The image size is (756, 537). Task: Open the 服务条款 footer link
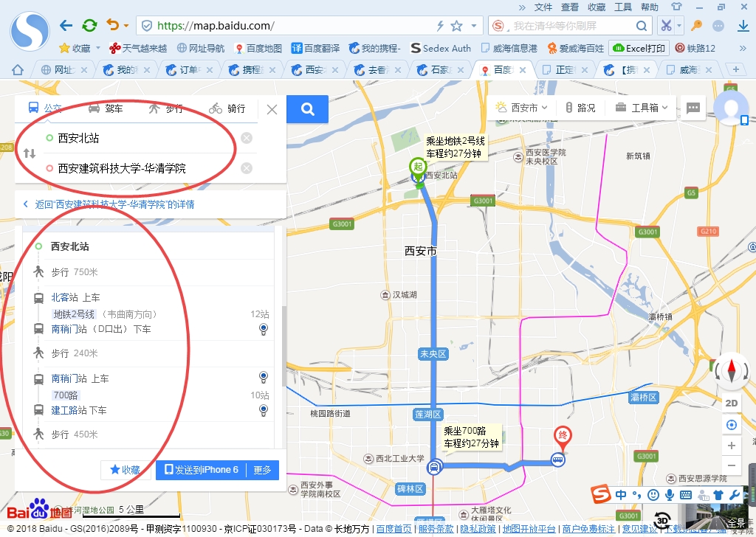[x=436, y=529]
